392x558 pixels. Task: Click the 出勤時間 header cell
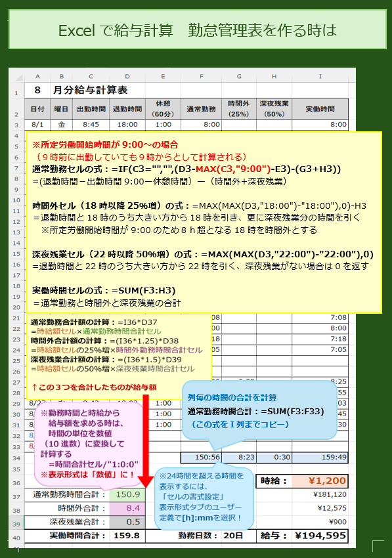coord(91,109)
